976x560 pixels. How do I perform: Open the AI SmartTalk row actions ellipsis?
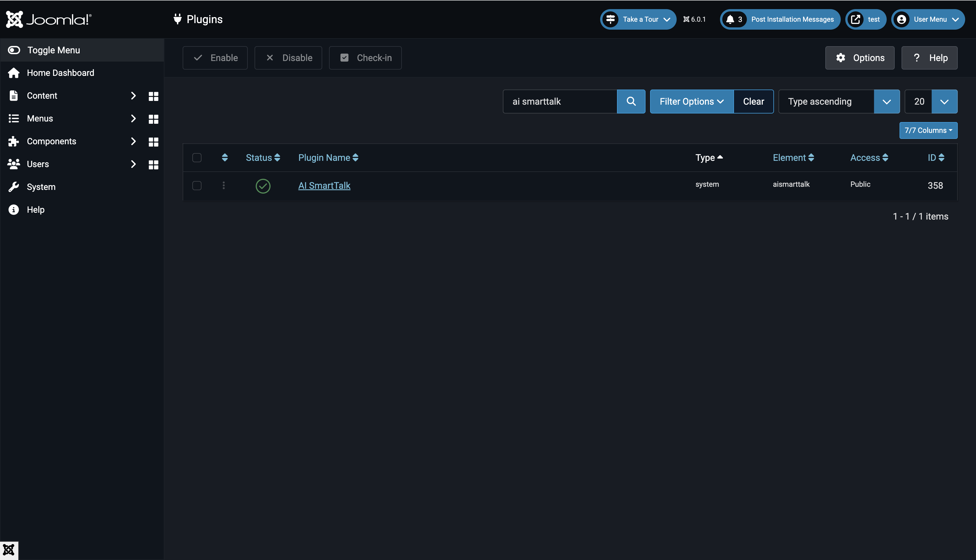[224, 185]
